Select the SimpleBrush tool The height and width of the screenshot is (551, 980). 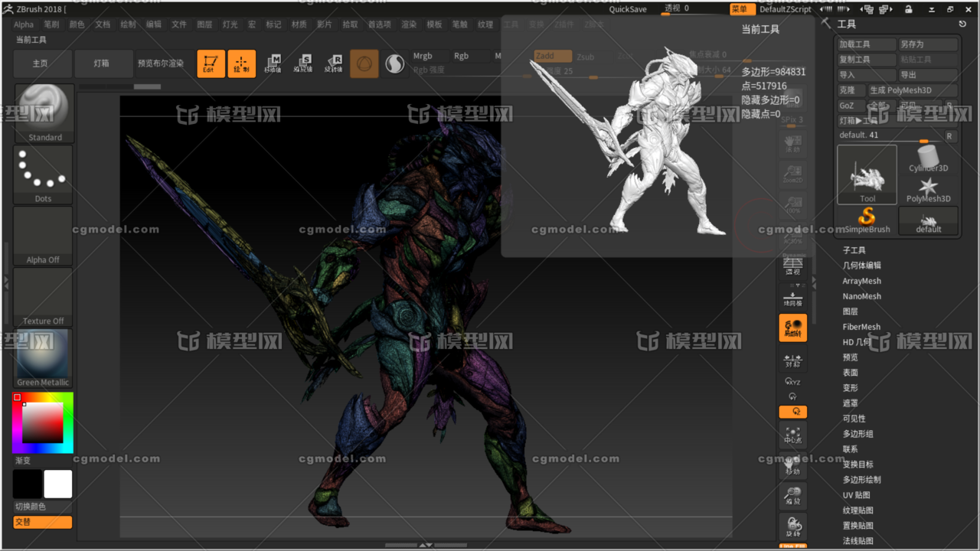pos(867,220)
